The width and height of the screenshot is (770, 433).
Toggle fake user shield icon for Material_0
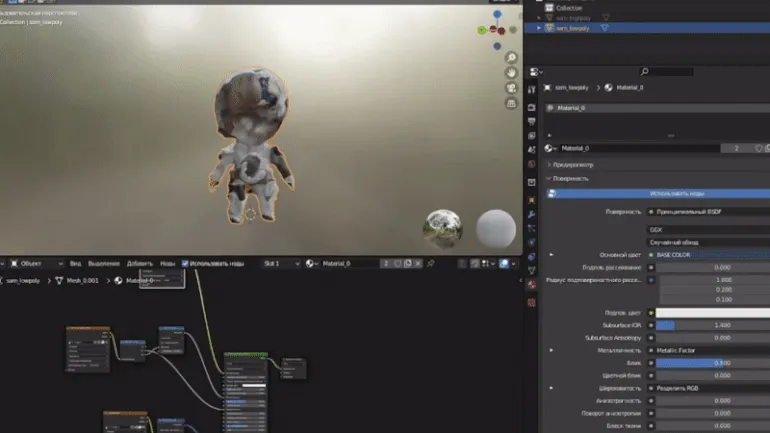(x=397, y=263)
